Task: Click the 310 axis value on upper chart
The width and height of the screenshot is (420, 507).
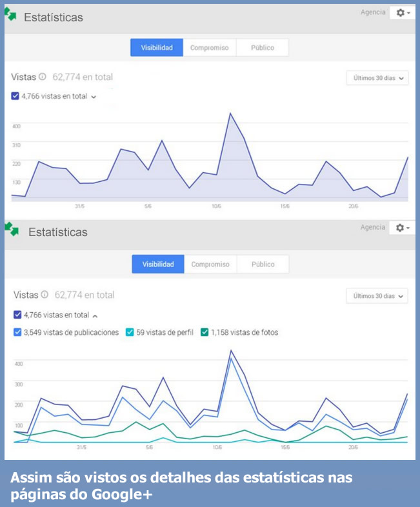Action: [x=17, y=145]
